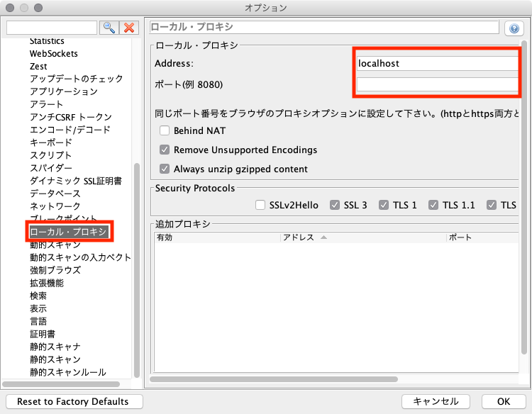Uncheck Remove Unsupported Encodings
Viewport: 532px width, 414px height.
[x=165, y=150]
